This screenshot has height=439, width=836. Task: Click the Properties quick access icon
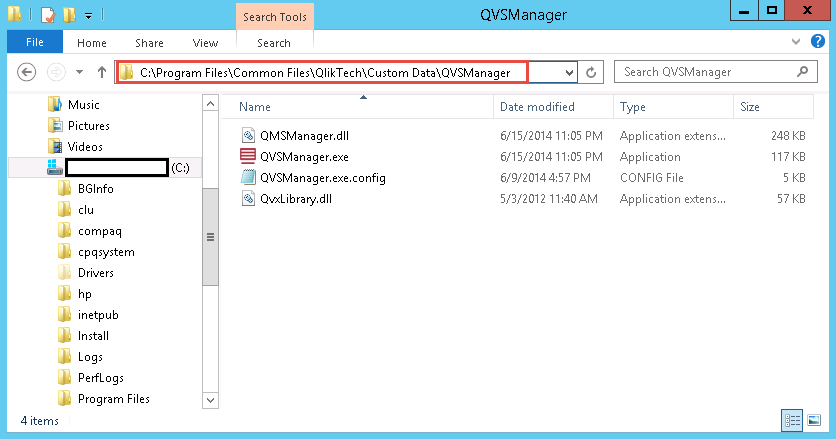tap(48, 14)
